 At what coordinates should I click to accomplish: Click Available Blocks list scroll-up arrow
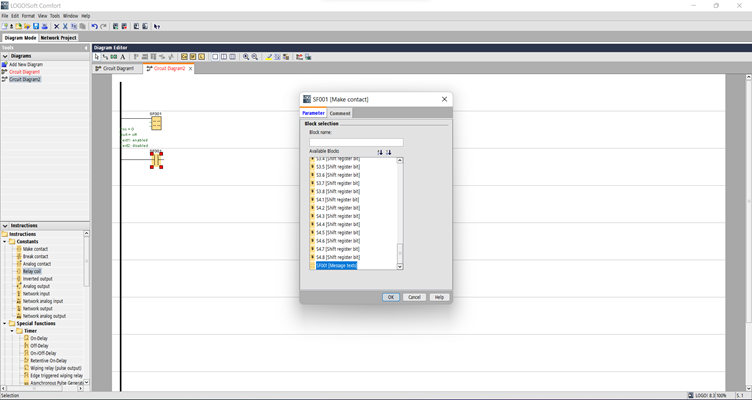pyautogui.click(x=400, y=161)
